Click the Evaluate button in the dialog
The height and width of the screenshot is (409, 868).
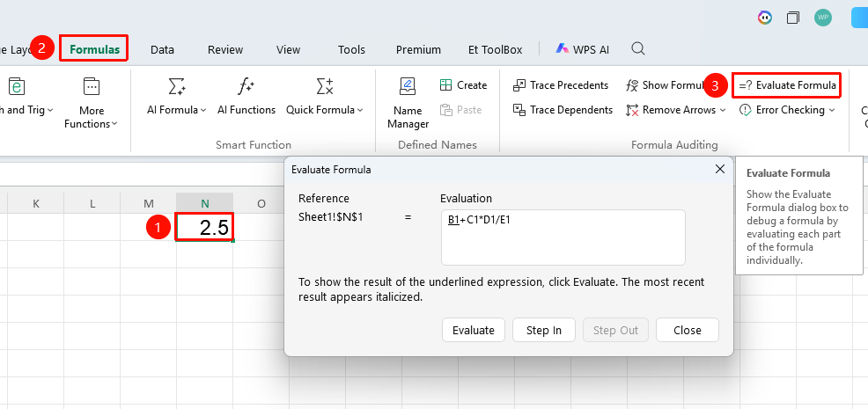(474, 331)
